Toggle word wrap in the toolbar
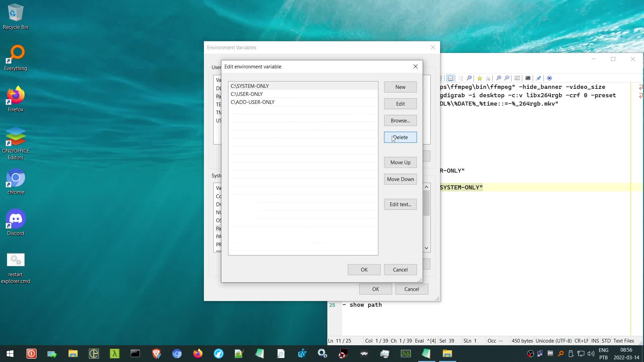Image resolution: width=644 pixels, height=362 pixels. point(451,78)
